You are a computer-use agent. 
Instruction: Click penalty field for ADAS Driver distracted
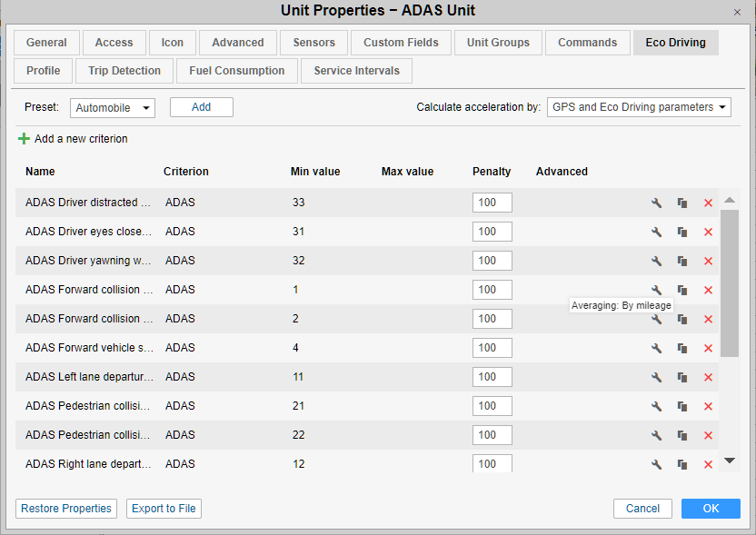(x=492, y=203)
